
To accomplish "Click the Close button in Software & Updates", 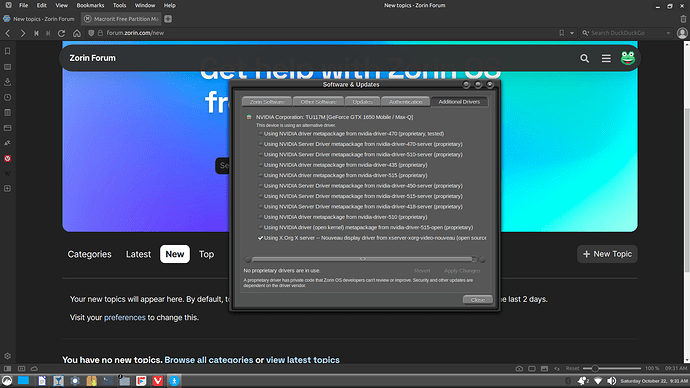I will [477, 300].
